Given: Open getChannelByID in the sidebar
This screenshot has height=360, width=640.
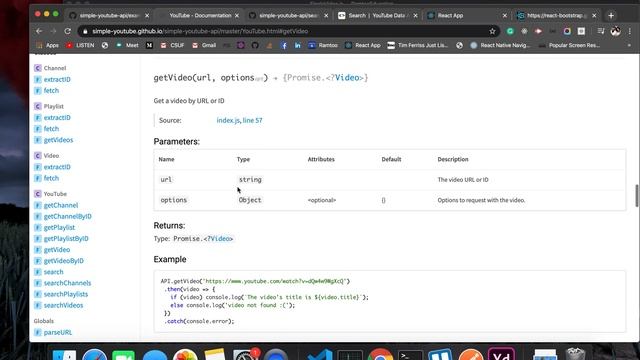Looking at the screenshot, I should point(68,216).
